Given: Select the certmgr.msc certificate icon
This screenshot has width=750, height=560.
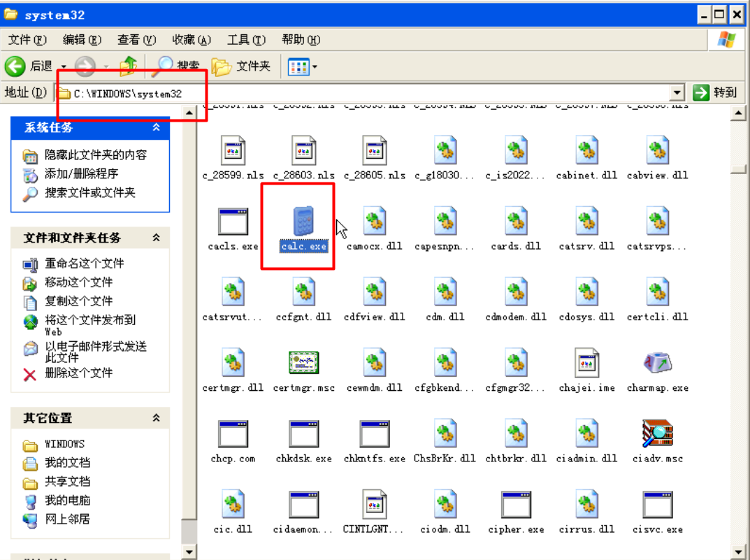Looking at the screenshot, I should pos(304,362).
